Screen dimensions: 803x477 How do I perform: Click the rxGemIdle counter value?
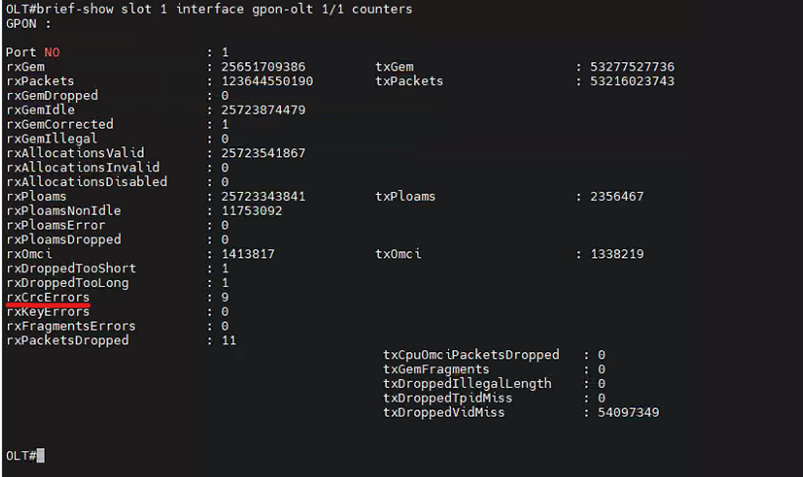263,110
